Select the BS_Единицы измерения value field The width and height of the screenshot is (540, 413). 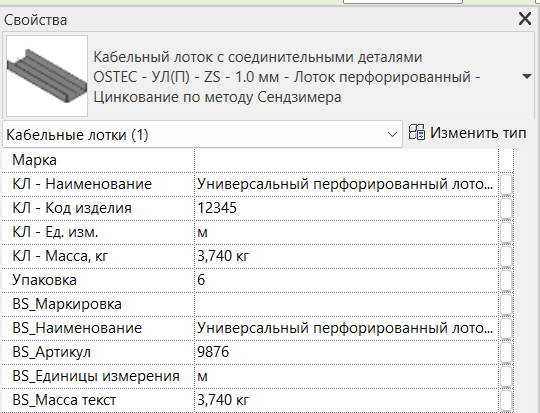pos(346,376)
